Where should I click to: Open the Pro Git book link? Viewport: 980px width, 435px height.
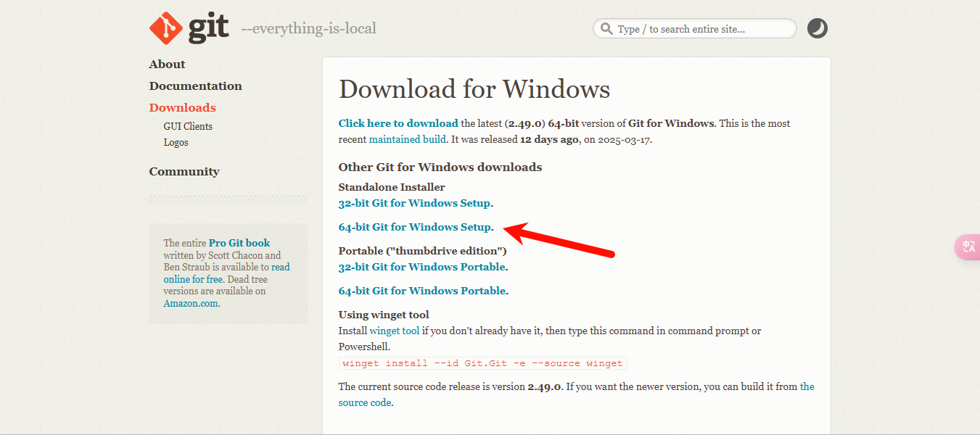pyautogui.click(x=239, y=243)
